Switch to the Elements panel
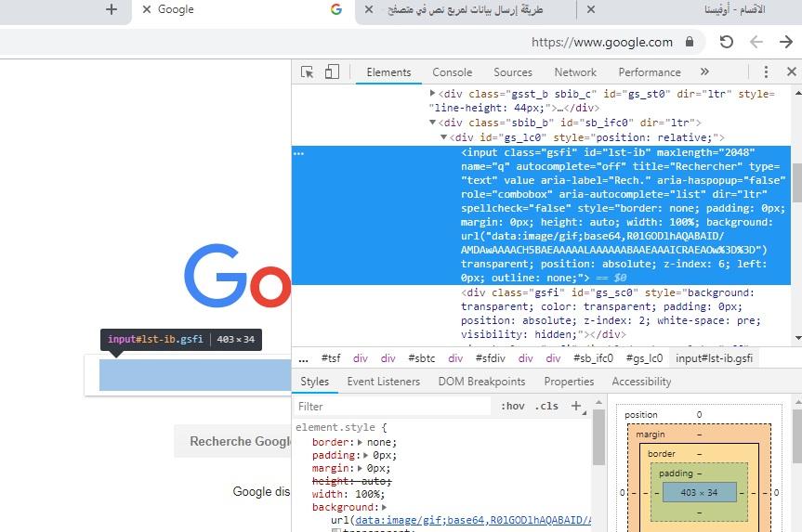This screenshot has height=532, width=802. (x=388, y=72)
